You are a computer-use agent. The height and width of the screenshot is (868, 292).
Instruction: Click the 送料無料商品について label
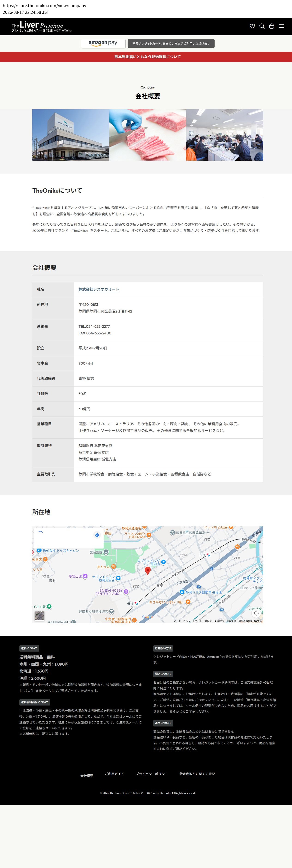[35, 702]
